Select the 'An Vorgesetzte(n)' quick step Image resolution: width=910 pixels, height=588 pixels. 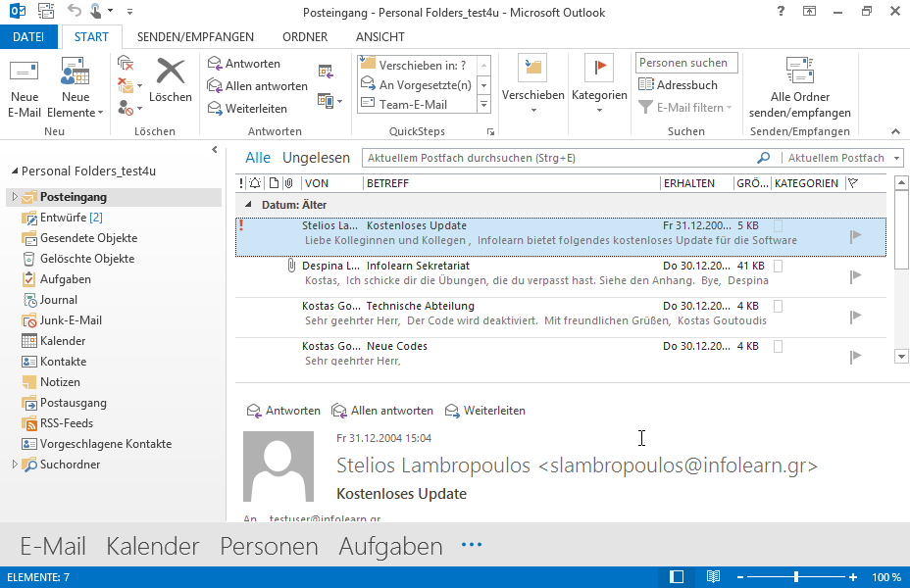416,84
